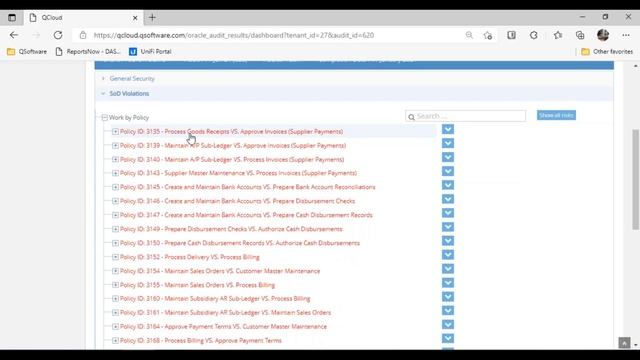The image size is (640, 360).
Task: Expand Policy ID 3143 tree node
Action: click(x=115, y=173)
